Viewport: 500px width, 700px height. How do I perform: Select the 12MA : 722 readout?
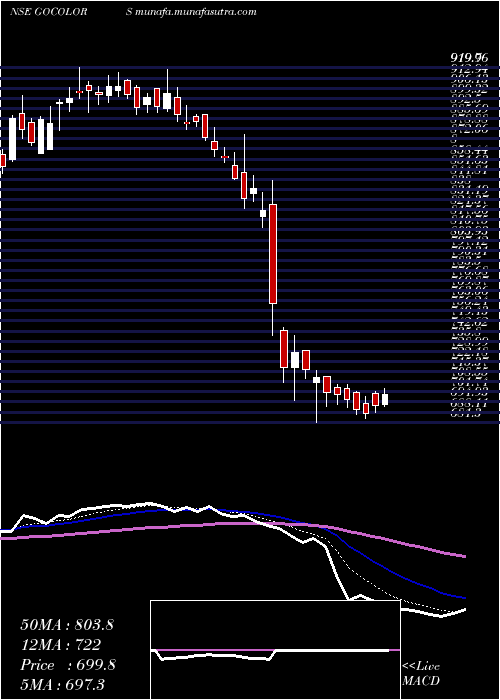point(60,645)
